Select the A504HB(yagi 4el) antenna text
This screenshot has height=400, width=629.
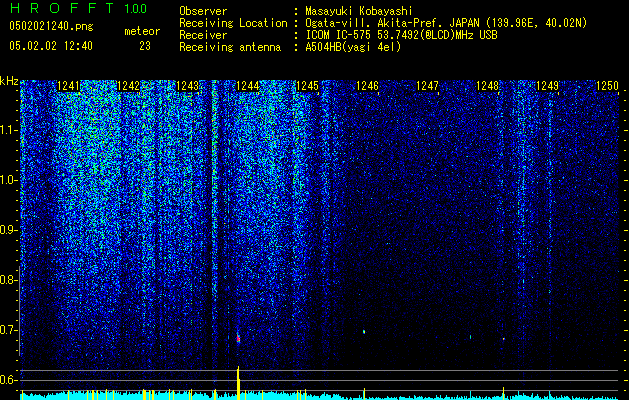click(x=353, y=47)
